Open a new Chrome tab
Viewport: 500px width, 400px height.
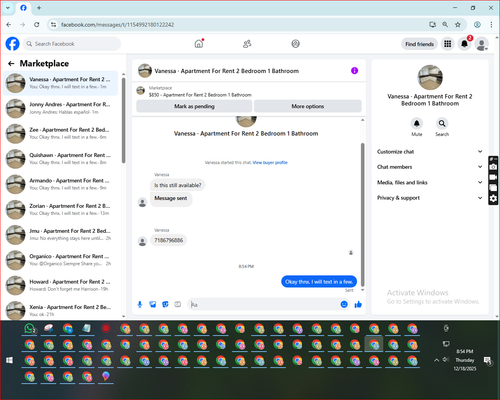click(x=39, y=8)
